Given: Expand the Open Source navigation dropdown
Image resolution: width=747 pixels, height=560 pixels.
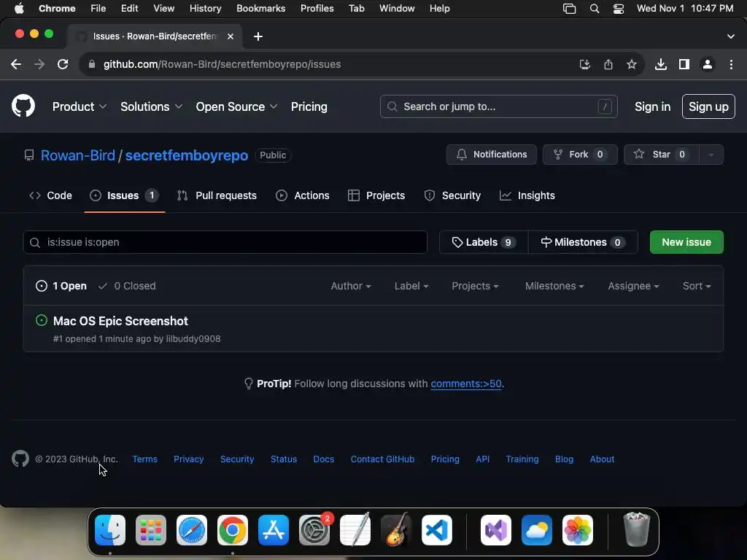Looking at the screenshot, I should (x=236, y=106).
